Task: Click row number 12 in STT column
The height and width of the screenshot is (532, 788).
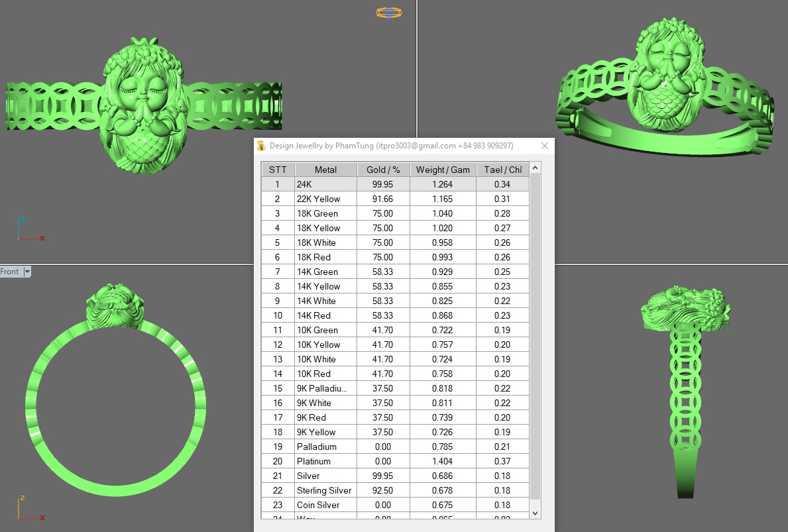Action: (278, 345)
